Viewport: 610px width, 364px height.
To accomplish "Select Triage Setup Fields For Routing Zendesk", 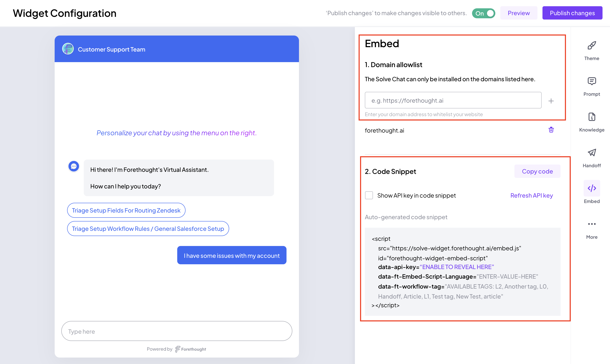I will [x=126, y=210].
